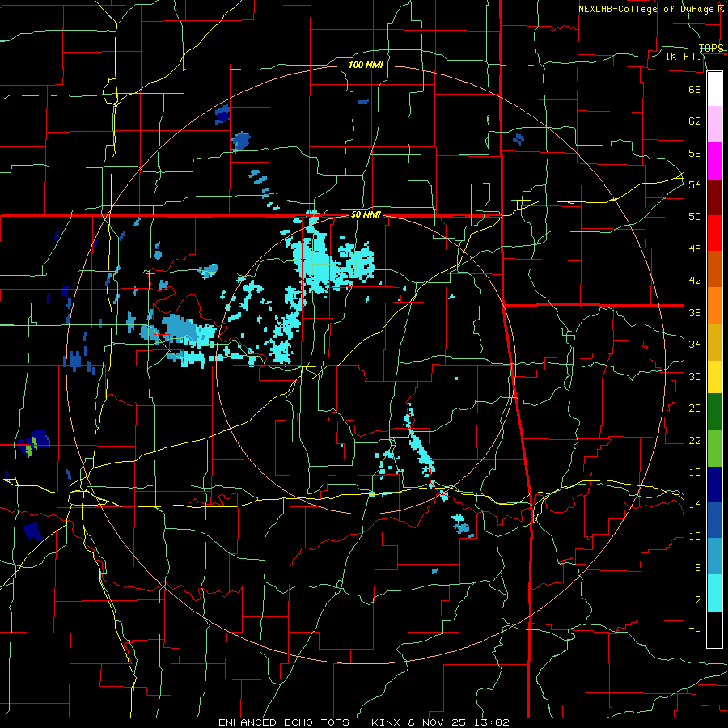Click the 38 value on the legend

(695, 312)
